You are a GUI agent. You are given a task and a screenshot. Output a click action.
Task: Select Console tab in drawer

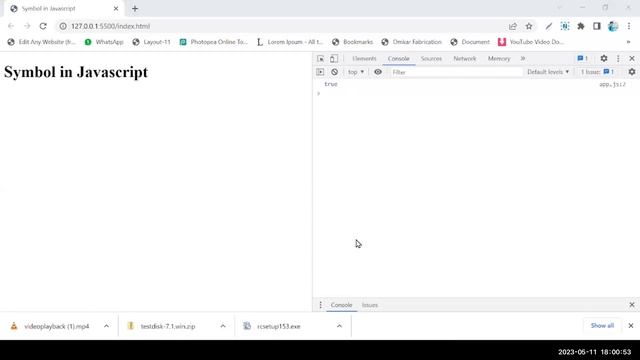click(x=341, y=305)
